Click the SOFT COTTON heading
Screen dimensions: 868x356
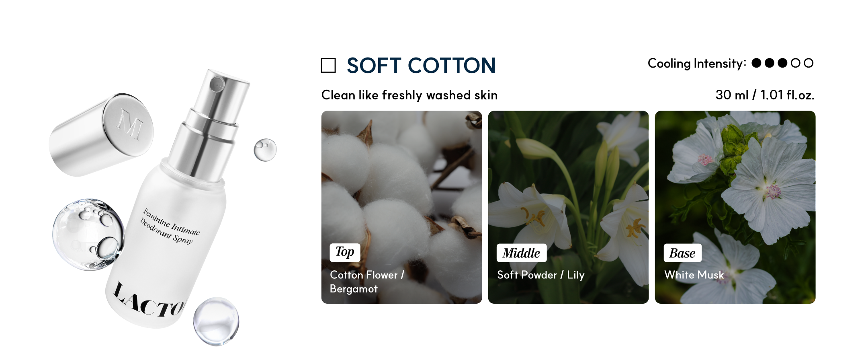pyautogui.click(x=421, y=66)
